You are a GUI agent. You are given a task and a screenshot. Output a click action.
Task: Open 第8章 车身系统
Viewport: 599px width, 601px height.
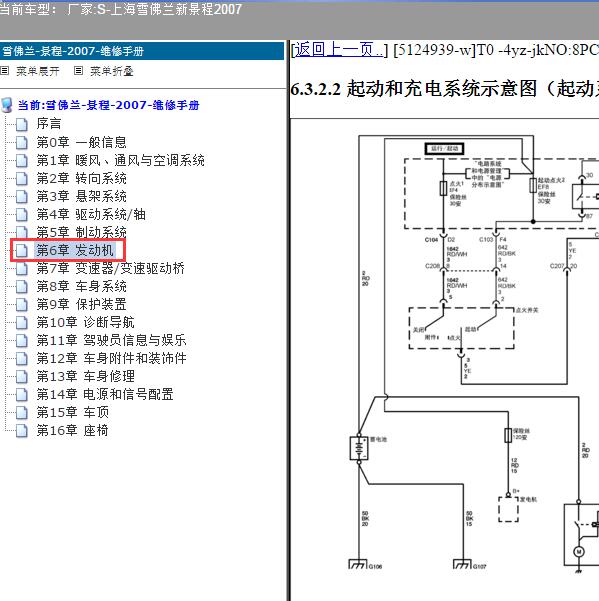[x=81, y=286]
